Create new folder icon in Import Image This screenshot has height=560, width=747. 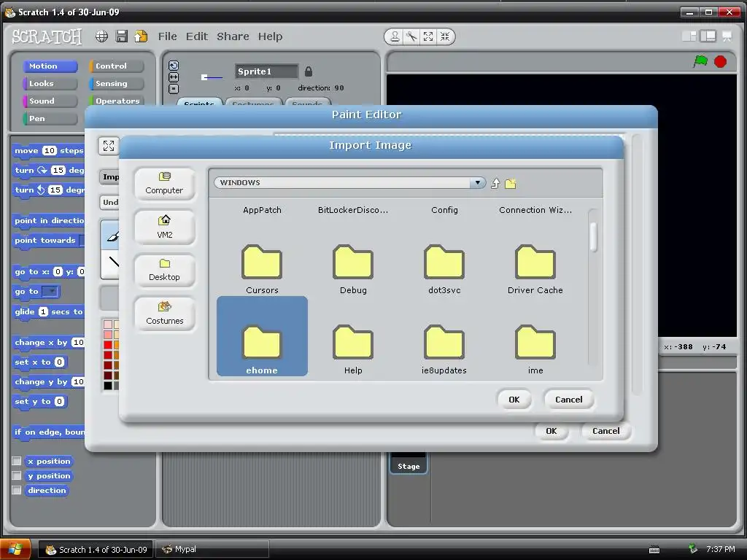click(x=510, y=183)
